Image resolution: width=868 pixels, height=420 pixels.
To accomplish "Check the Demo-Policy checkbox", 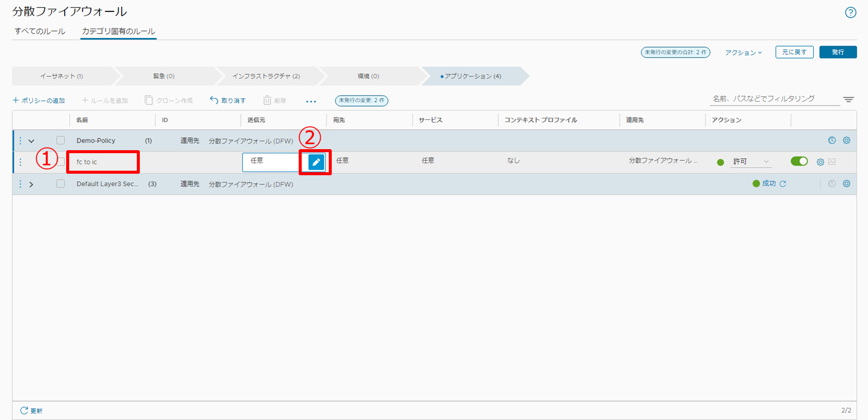I will [x=61, y=141].
